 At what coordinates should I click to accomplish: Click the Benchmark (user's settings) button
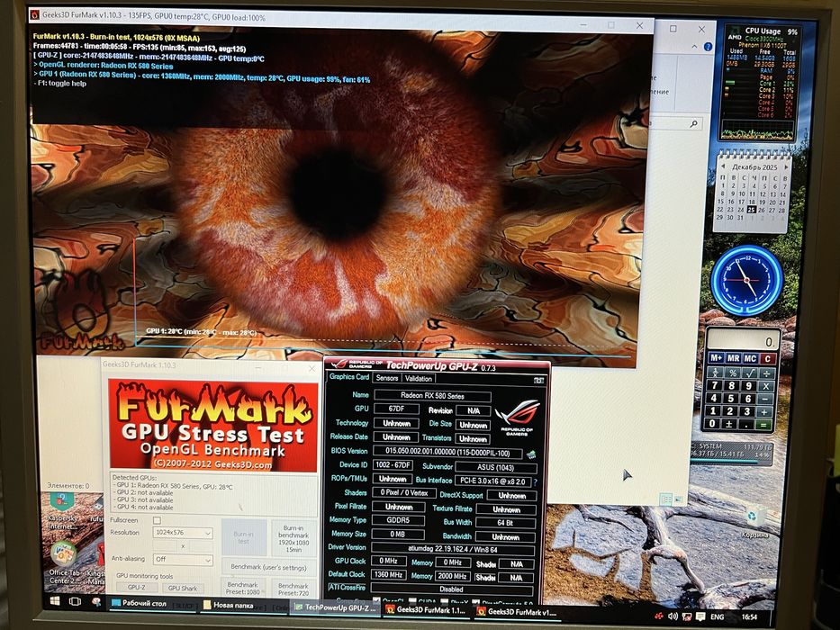click(268, 567)
